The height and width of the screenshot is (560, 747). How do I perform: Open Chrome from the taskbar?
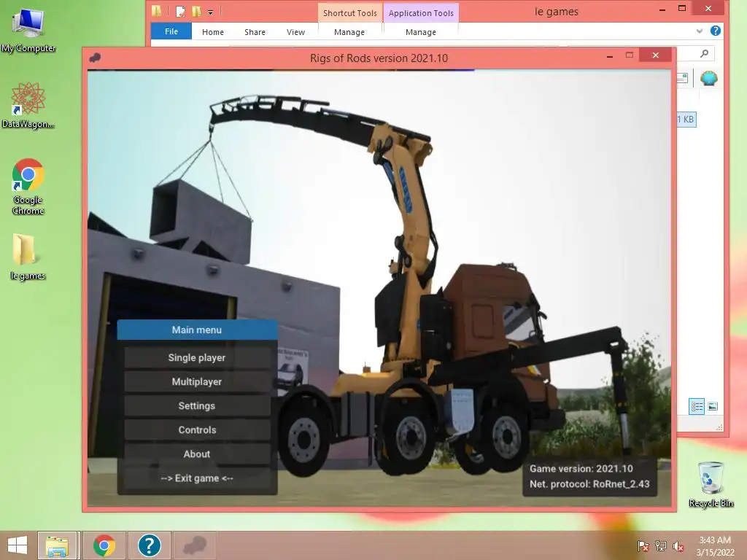point(104,545)
